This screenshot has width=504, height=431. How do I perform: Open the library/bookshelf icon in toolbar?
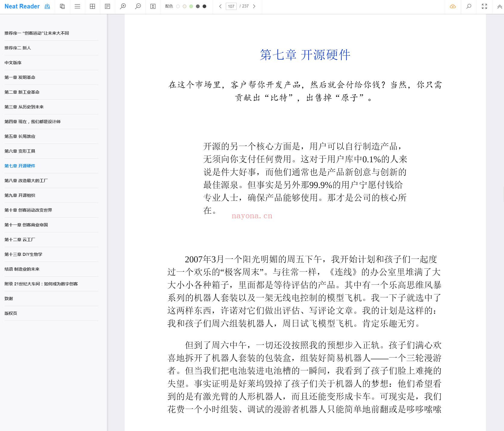[x=62, y=6]
